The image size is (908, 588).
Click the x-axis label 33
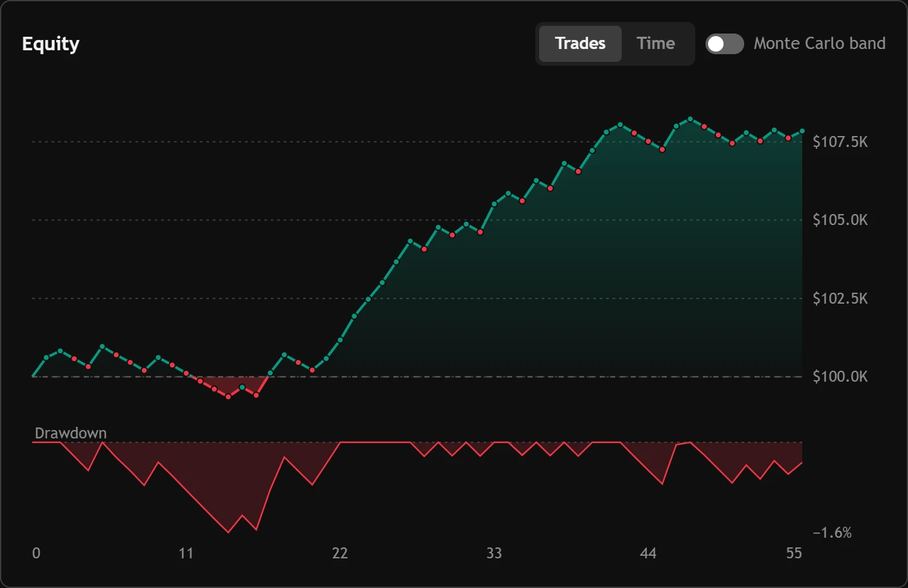[x=494, y=553]
